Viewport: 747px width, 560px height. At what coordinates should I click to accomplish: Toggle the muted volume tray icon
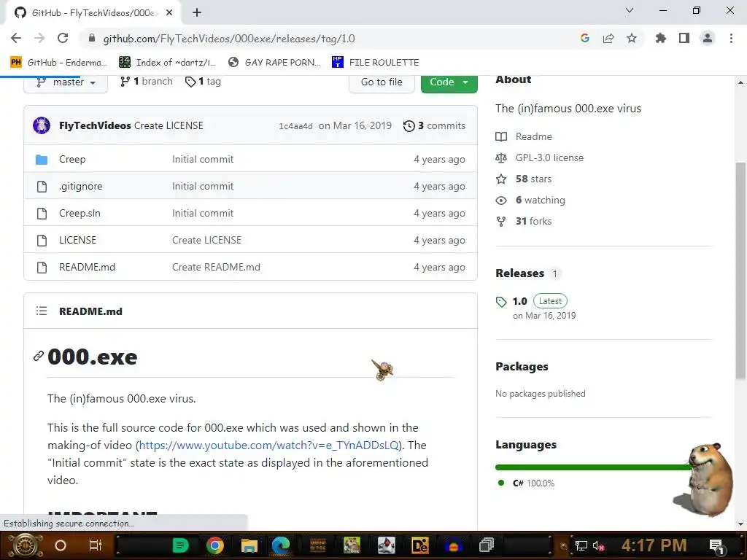[599, 545]
